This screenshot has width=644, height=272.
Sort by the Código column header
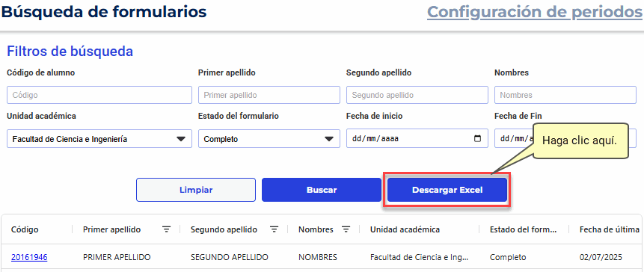pyautogui.click(x=25, y=229)
